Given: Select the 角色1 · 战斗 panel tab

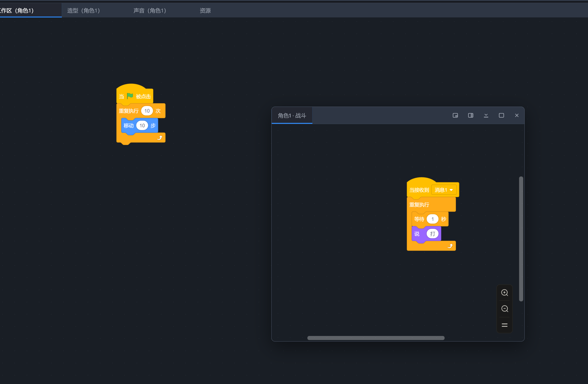Looking at the screenshot, I should click(292, 115).
